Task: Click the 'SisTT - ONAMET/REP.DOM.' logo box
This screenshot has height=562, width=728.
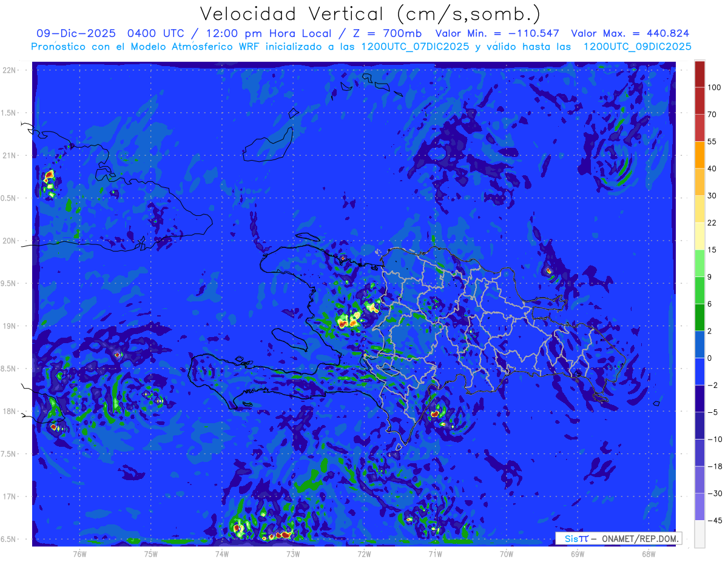Action: 618,538
